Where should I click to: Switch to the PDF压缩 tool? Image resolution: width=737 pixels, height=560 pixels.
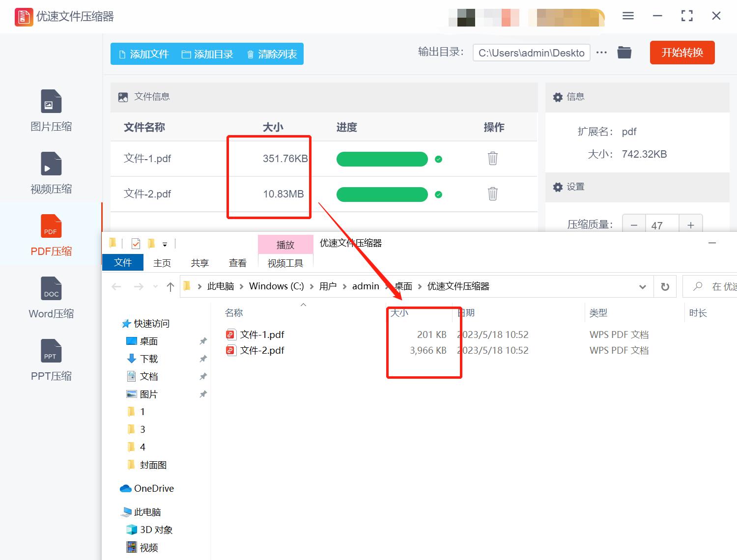pyautogui.click(x=51, y=236)
